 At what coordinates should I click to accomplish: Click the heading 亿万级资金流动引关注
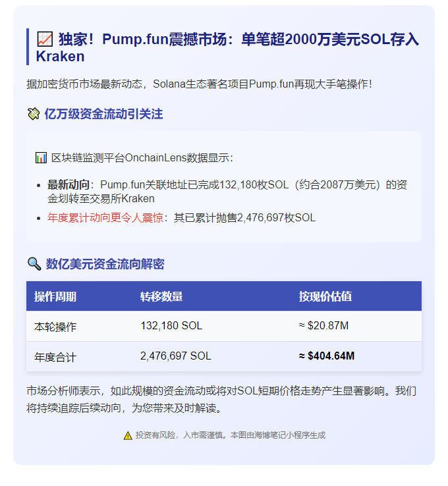click(103, 114)
